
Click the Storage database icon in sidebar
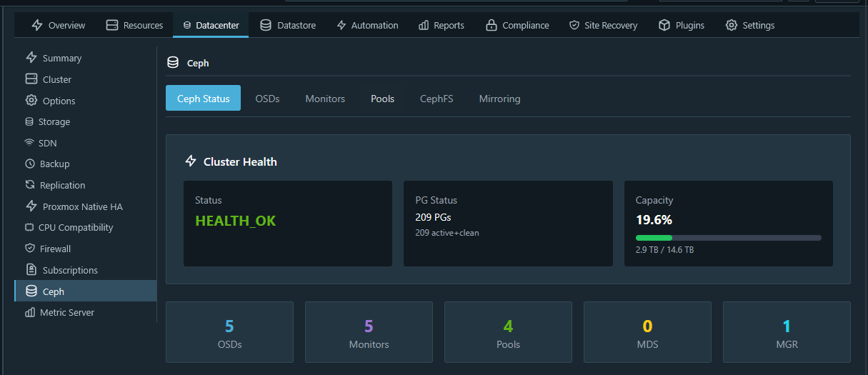click(x=29, y=121)
